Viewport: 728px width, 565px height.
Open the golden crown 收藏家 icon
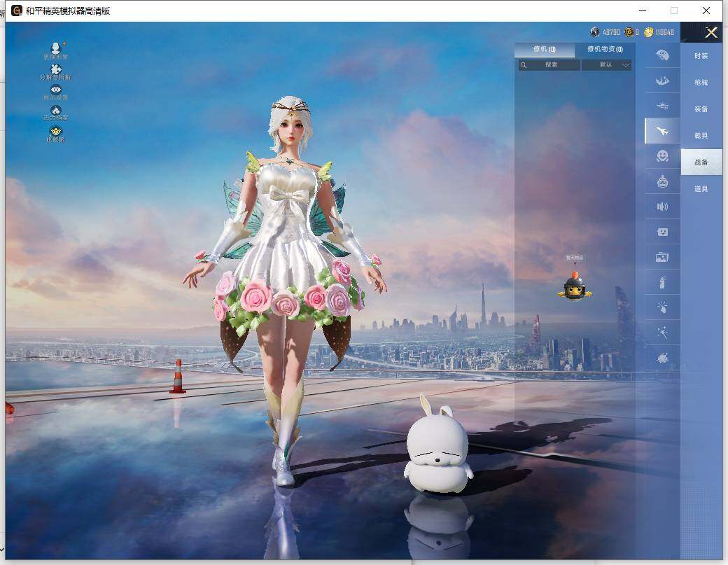(x=56, y=131)
